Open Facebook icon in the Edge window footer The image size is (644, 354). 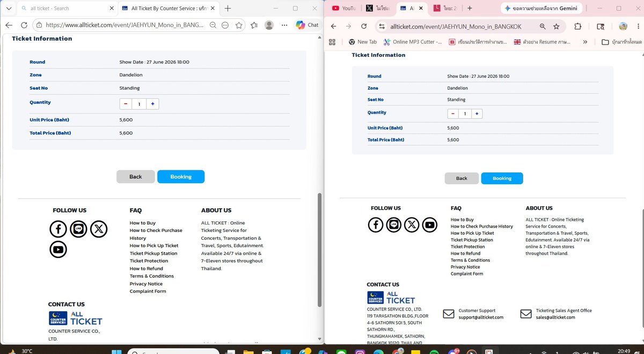(58, 229)
